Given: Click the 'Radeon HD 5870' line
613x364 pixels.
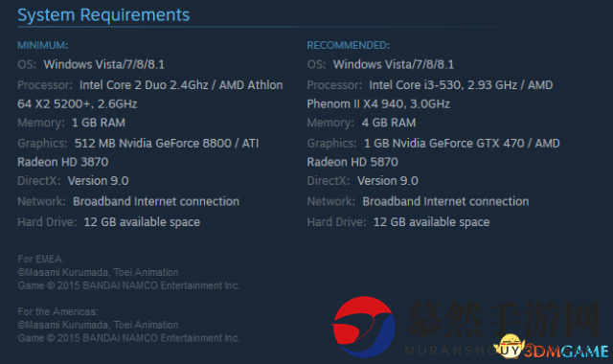Looking at the screenshot, I should 352,162.
